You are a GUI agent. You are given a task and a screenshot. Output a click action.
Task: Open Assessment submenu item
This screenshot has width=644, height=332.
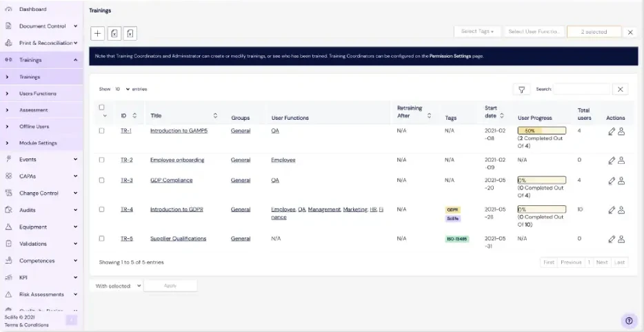tap(41, 110)
